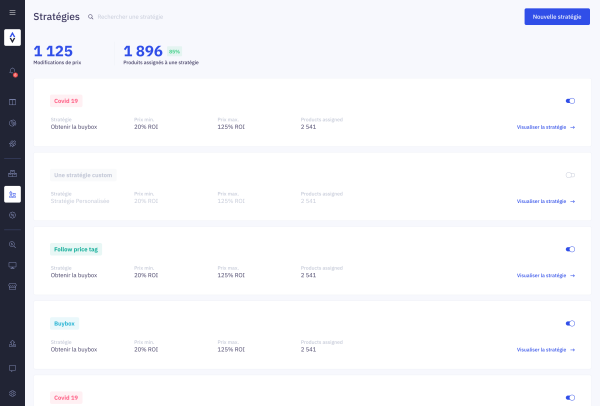The width and height of the screenshot is (600, 406).
Task: Turn off the Follow price tag toggle
Action: click(570, 249)
